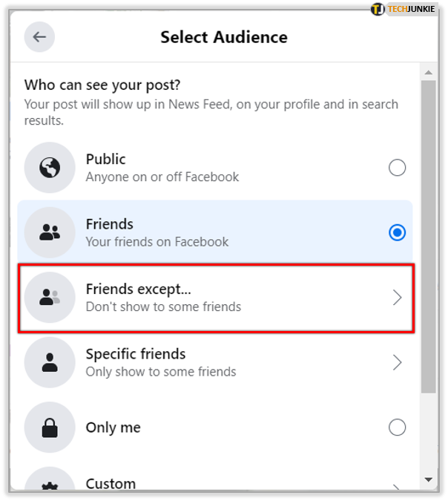Click the back arrow button
This screenshot has height=501, width=448.
pyautogui.click(x=39, y=37)
